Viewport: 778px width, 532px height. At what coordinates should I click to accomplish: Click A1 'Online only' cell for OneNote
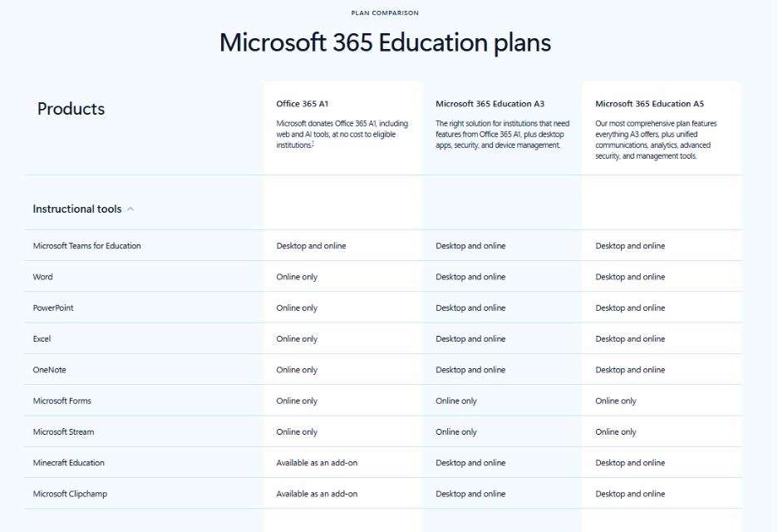tap(297, 370)
